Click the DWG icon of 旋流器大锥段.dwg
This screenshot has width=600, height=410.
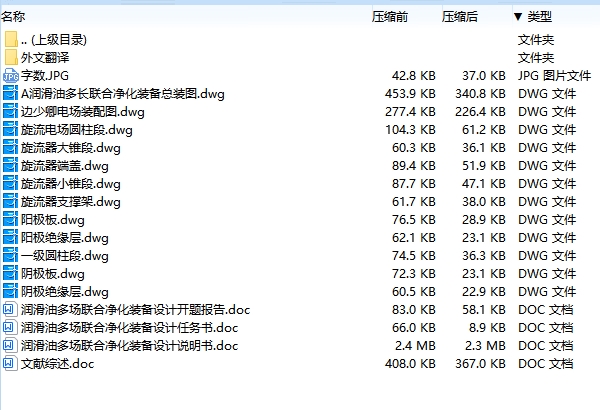coord(11,148)
